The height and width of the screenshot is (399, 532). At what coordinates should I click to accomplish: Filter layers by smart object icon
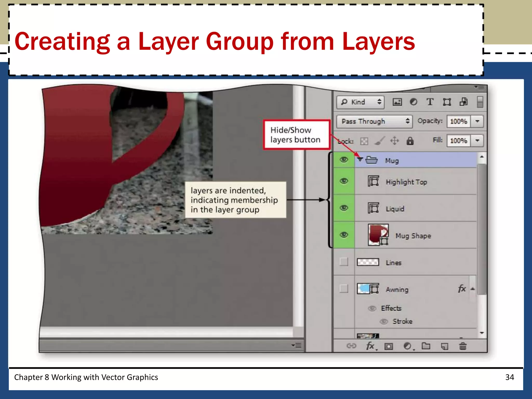tap(464, 102)
